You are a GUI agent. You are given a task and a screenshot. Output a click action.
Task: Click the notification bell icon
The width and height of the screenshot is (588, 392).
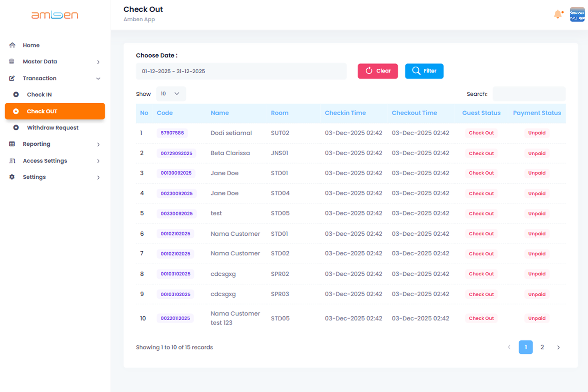(x=558, y=14)
